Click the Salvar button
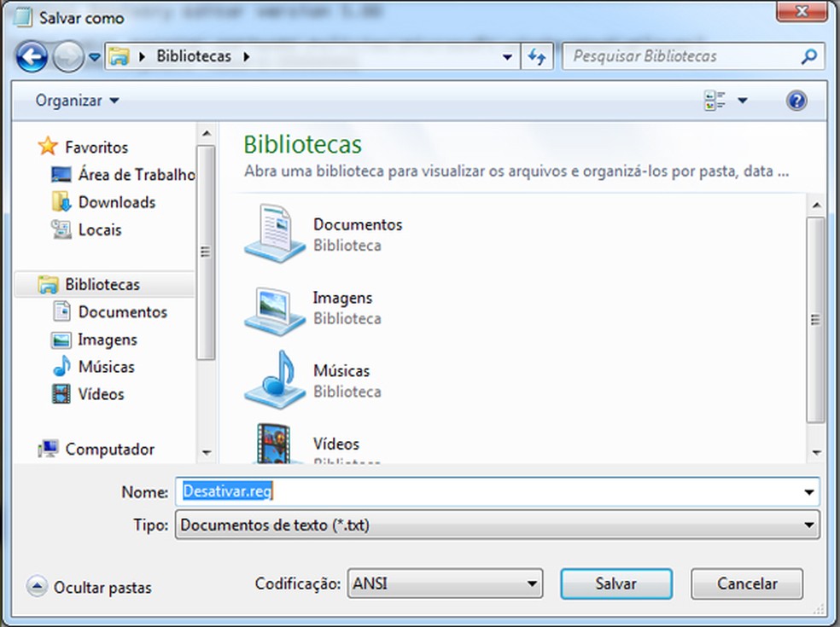The image size is (840, 627). (615, 583)
